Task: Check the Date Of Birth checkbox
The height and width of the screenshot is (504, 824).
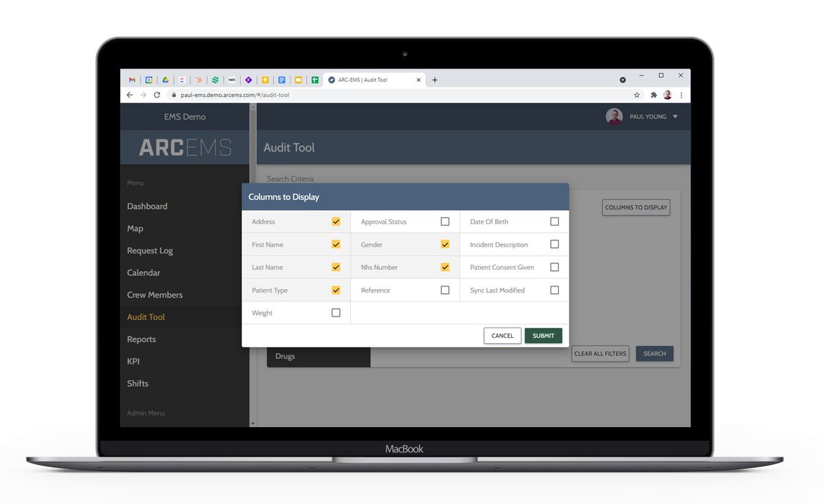Action: tap(555, 222)
